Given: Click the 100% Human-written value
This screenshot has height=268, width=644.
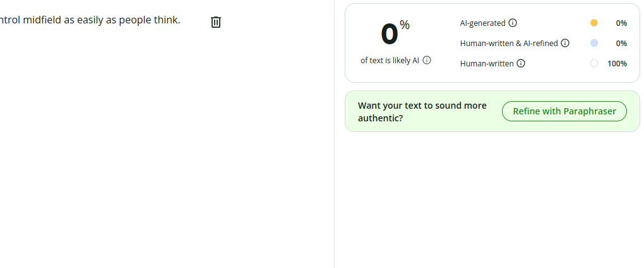Looking at the screenshot, I should coord(617,63).
